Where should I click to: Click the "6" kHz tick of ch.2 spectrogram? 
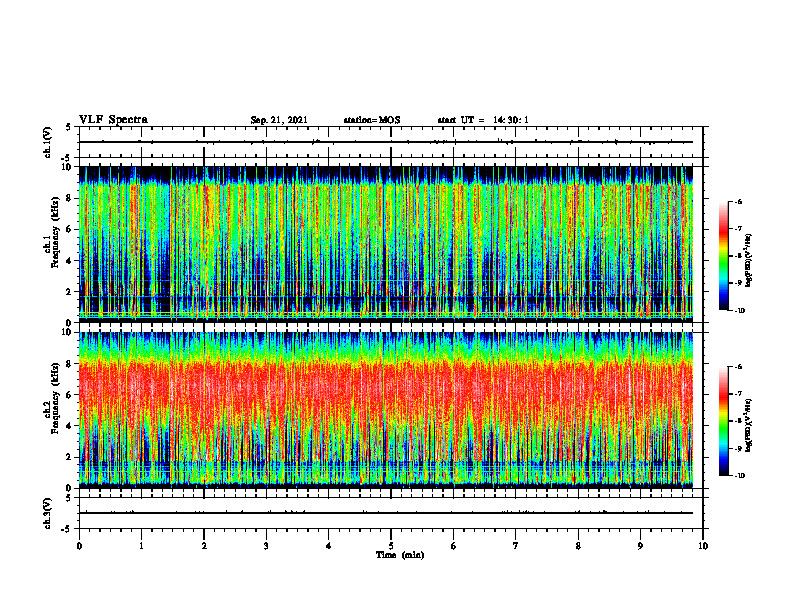pyautogui.click(x=70, y=395)
